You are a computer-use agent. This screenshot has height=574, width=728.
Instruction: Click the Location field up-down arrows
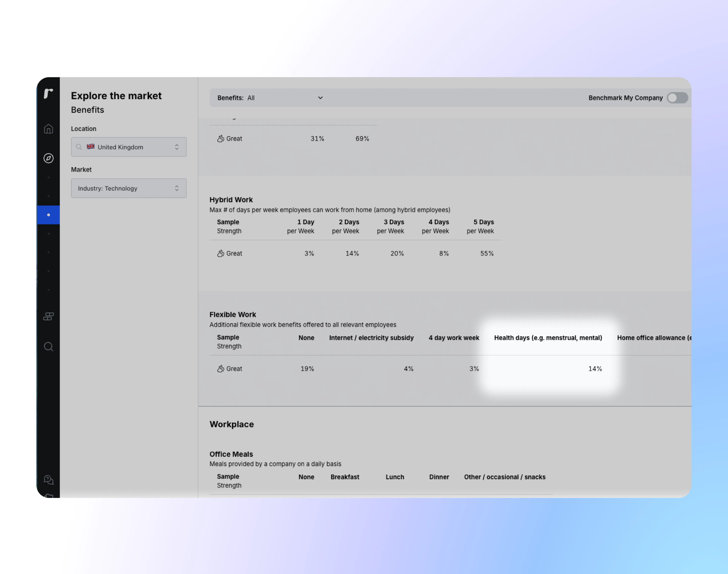pos(177,147)
